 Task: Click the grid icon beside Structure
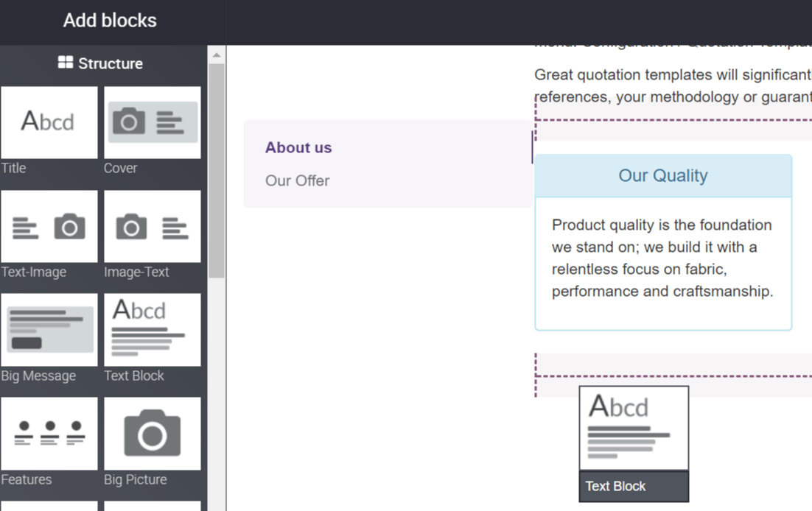click(66, 63)
